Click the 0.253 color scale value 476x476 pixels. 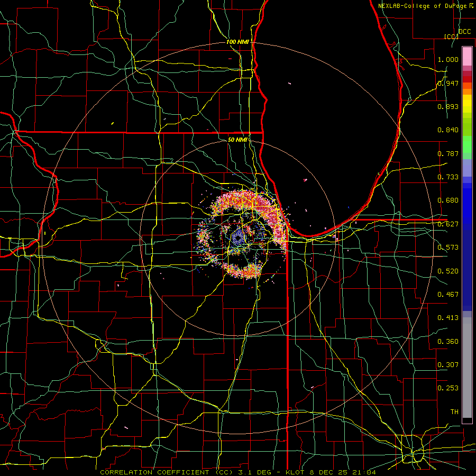pyautogui.click(x=448, y=388)
